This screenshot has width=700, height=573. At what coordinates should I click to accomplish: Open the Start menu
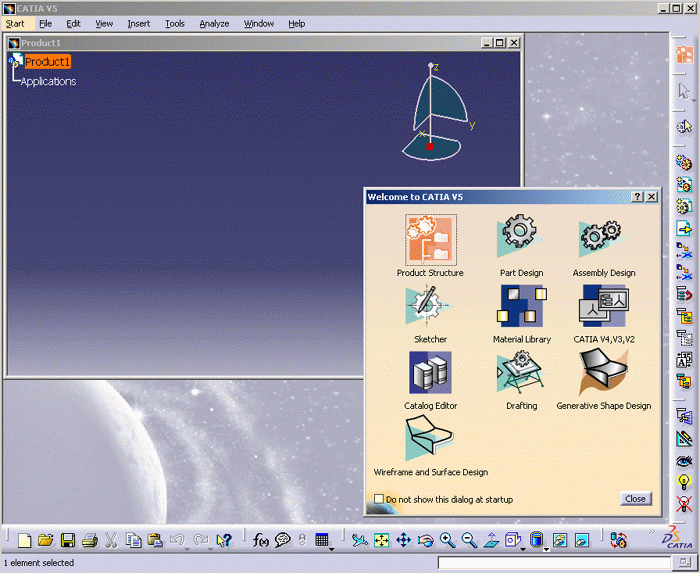pos(15,23)
